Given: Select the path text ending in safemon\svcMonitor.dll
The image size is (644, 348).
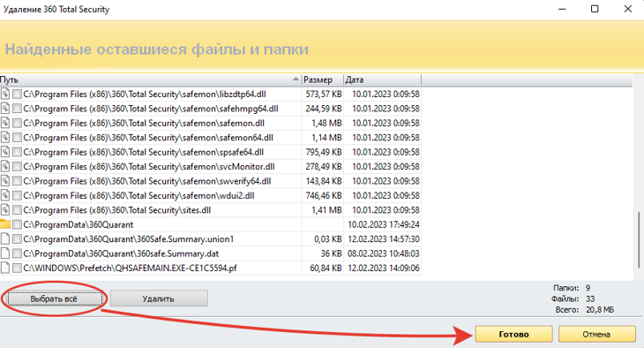Looking at the screenshot, I should point(149,167).
